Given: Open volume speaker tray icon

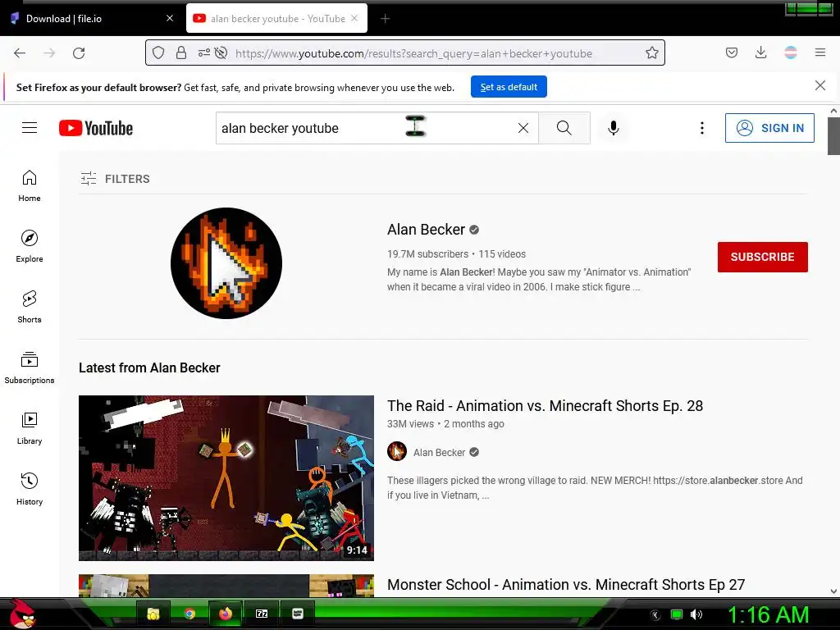Looking at the screenshot, I should pyautogui.click(x=696, y=614).
